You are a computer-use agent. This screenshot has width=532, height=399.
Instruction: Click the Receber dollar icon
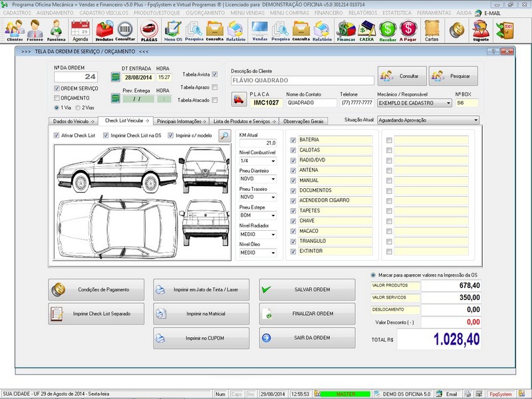tap(388, 30)
